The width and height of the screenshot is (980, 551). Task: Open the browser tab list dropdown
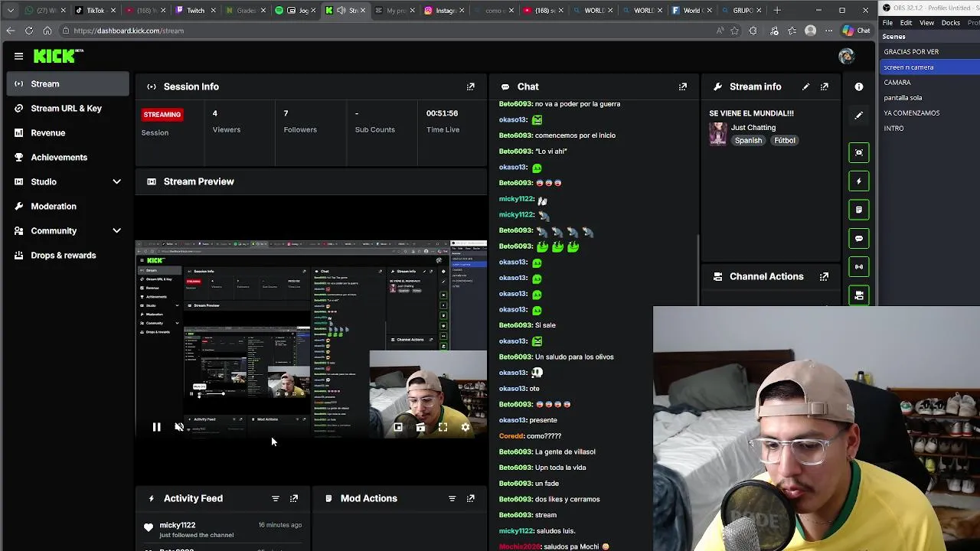[x=10, y=10]
